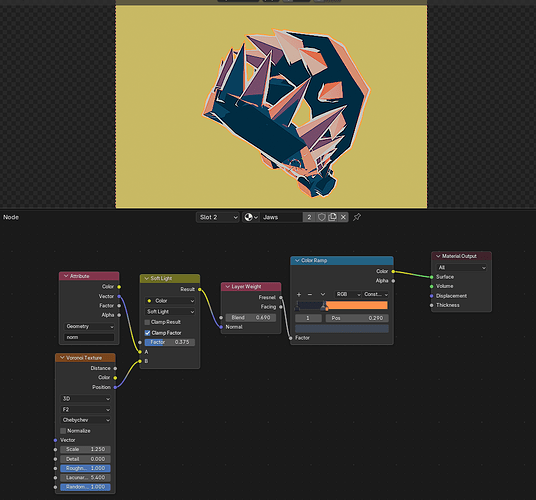Disable the Clamp Factor checkbox

[x=147, y=333]
